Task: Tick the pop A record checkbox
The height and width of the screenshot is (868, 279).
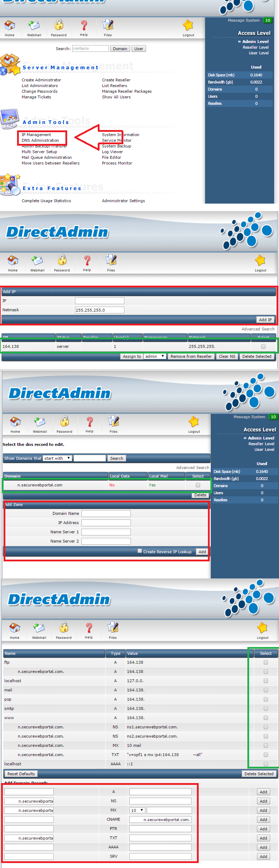Action: [x=266, y=699]
